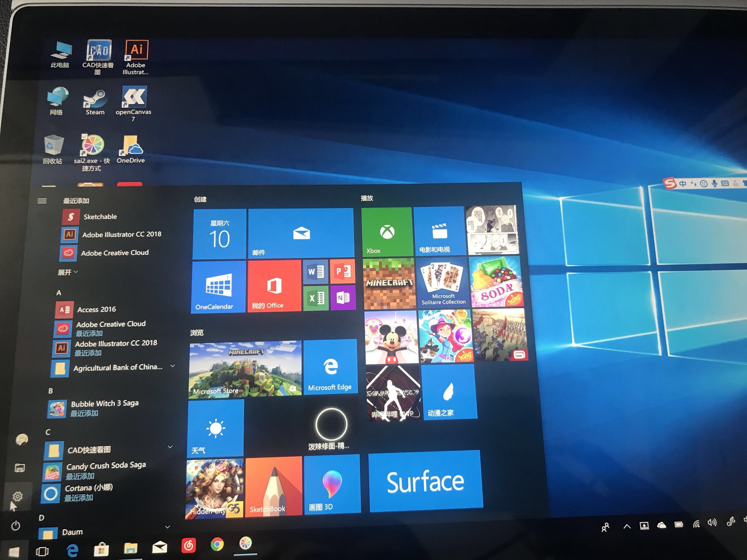Open the Power button menu
Screen dimensions: 747x560
click(16, 526)
